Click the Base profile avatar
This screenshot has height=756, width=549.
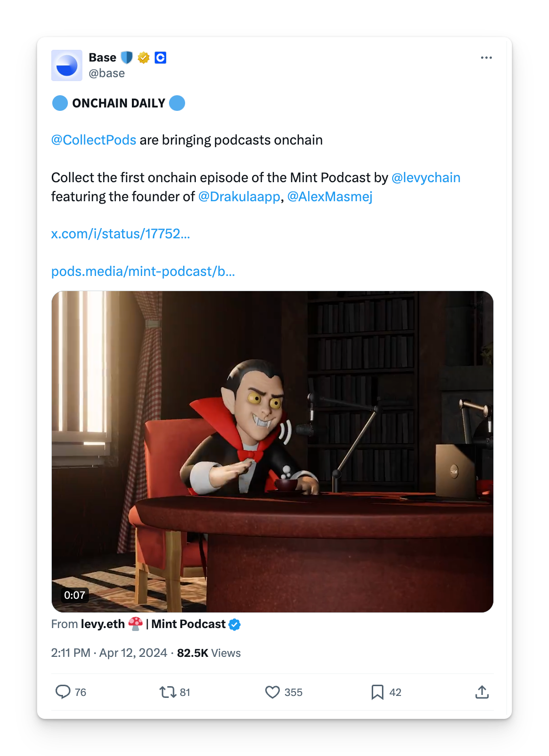67,65
